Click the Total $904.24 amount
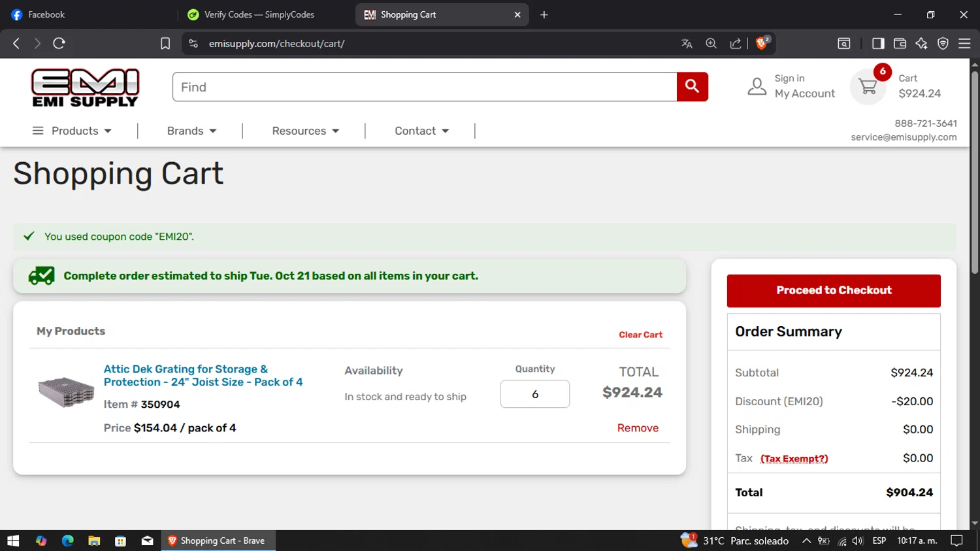This screenshot has height=551, width=980. [909, 493]
